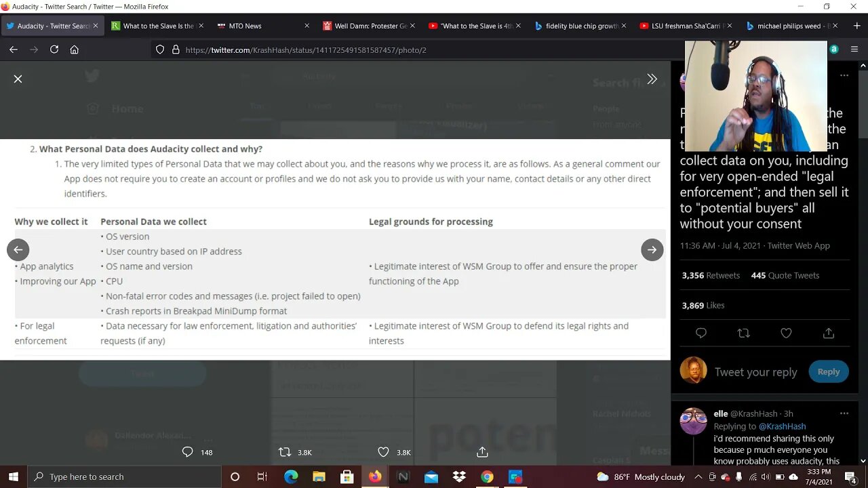Click the retweet icon below the photo
The height and width of the screenshot is (488, 868).
pyautogui.click(x=285, y=452)
